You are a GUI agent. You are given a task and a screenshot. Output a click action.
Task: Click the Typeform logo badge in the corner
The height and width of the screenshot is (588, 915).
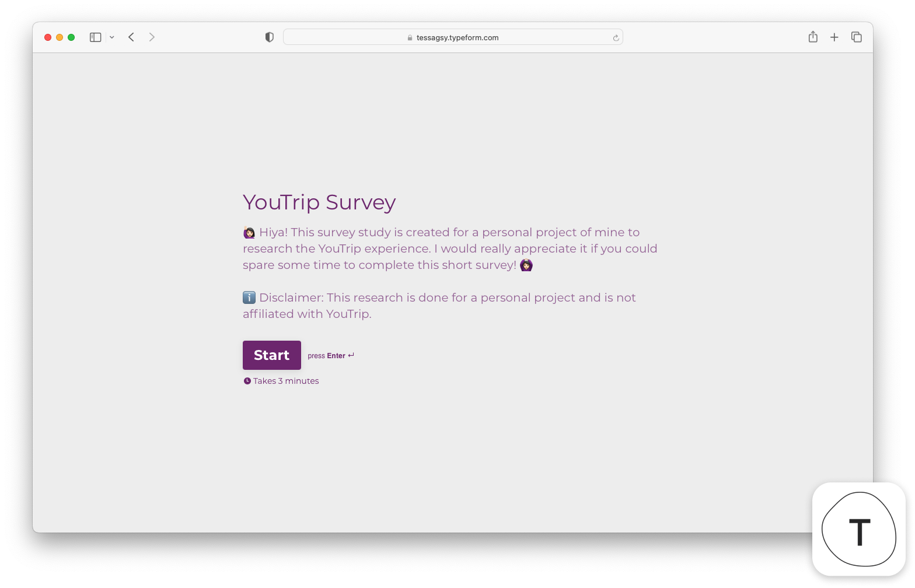(x=858, y=529)
